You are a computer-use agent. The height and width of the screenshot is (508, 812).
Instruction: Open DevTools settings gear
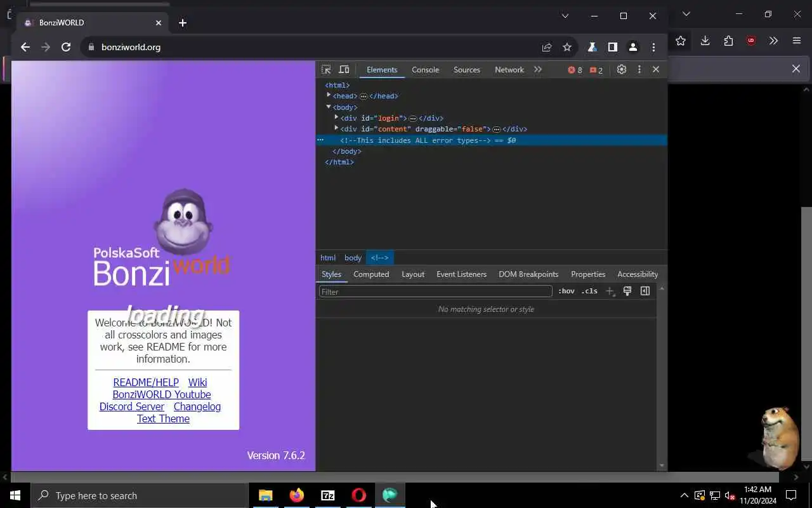point(622,70)
